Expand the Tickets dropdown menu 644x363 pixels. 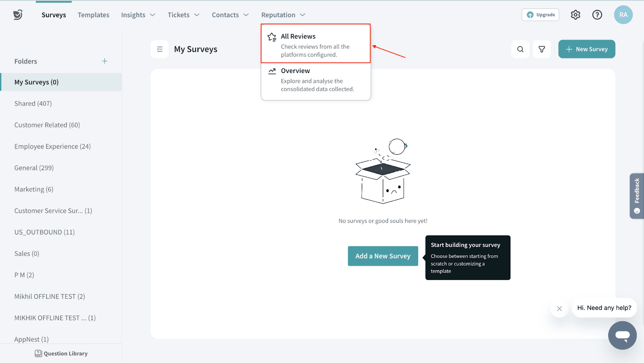(183, 15)
